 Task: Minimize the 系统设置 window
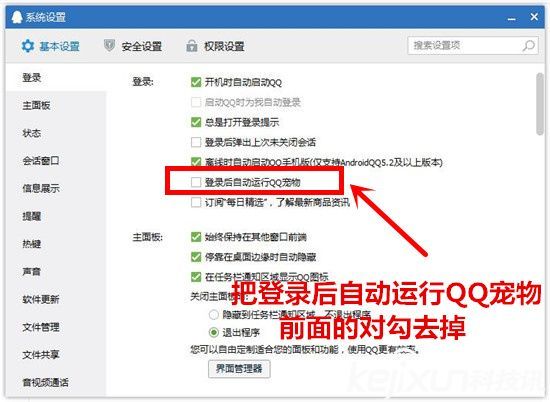click(512, 19)
